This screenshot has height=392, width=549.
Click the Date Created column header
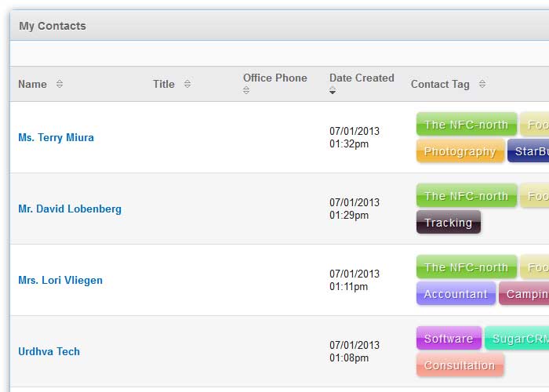click(362, 78)
